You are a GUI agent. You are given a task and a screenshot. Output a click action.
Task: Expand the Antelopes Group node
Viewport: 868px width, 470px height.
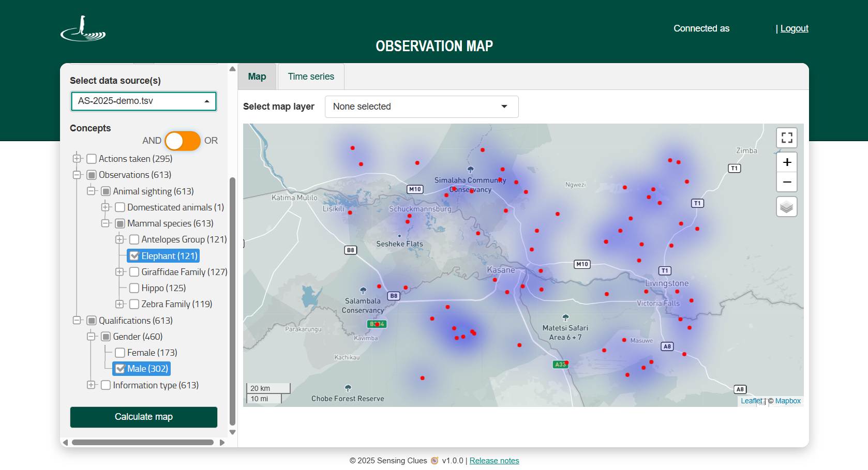point(119,239)
